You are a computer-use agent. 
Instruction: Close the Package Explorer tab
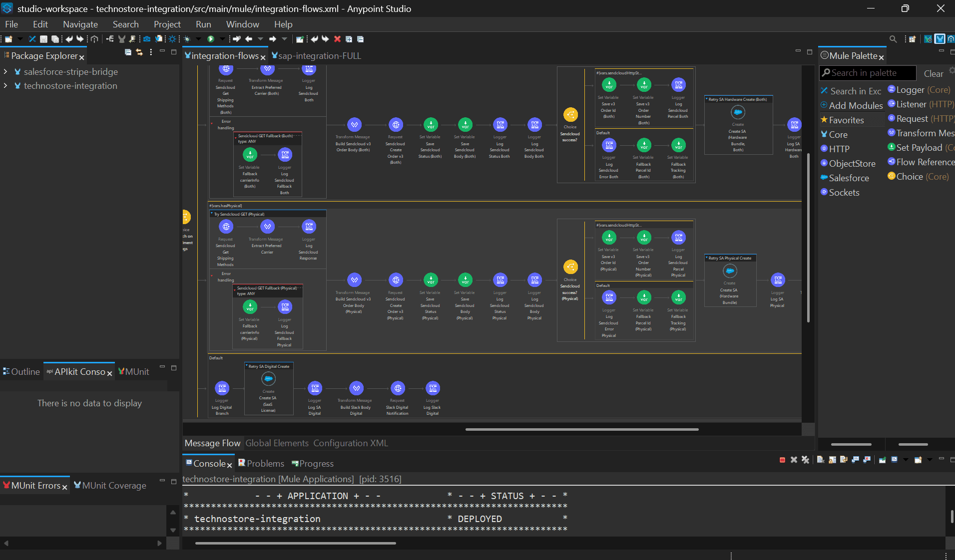click(x=82, y=57)
